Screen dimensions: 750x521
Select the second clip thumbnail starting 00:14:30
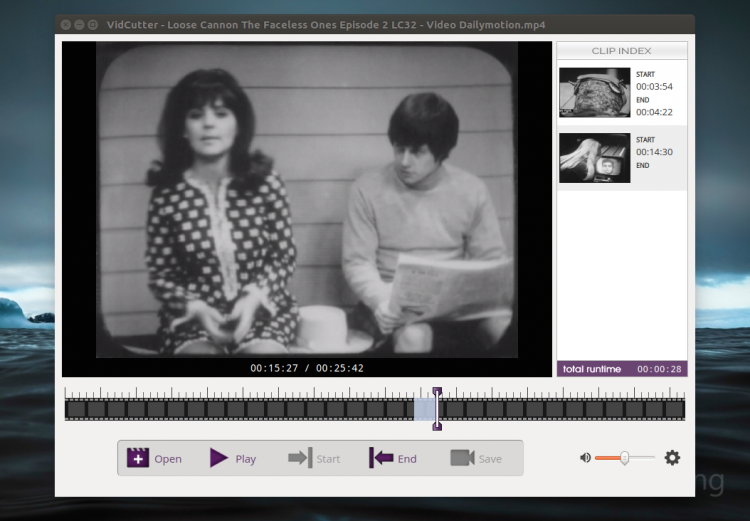click(x=595, y=158)
